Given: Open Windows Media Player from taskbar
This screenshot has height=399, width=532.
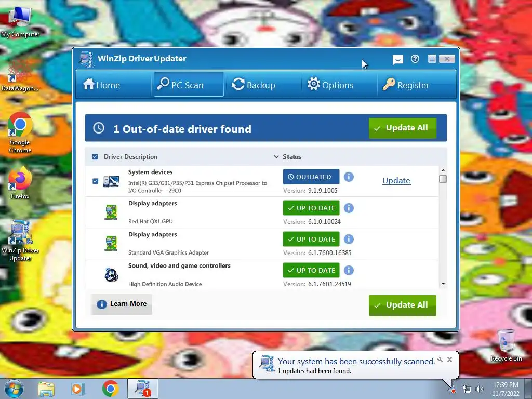Looking at the screenshot, I should [x=77, y=389].
